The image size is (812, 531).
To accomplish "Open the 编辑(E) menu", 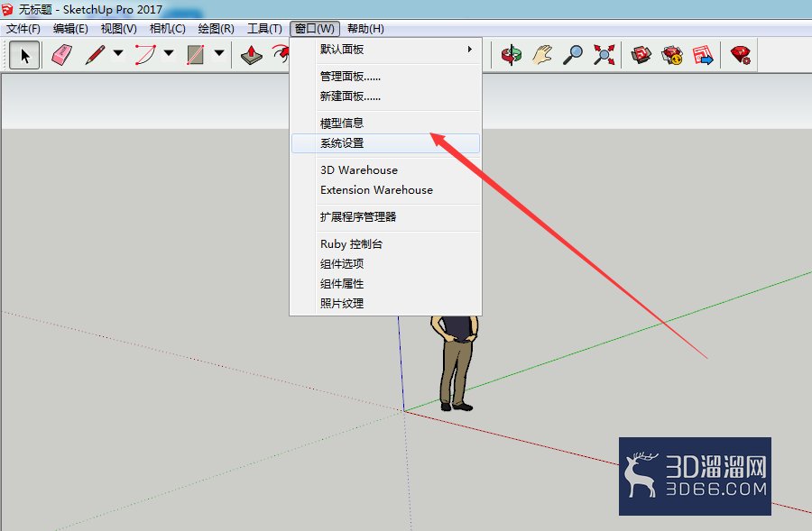I will (x=70, y=29).
